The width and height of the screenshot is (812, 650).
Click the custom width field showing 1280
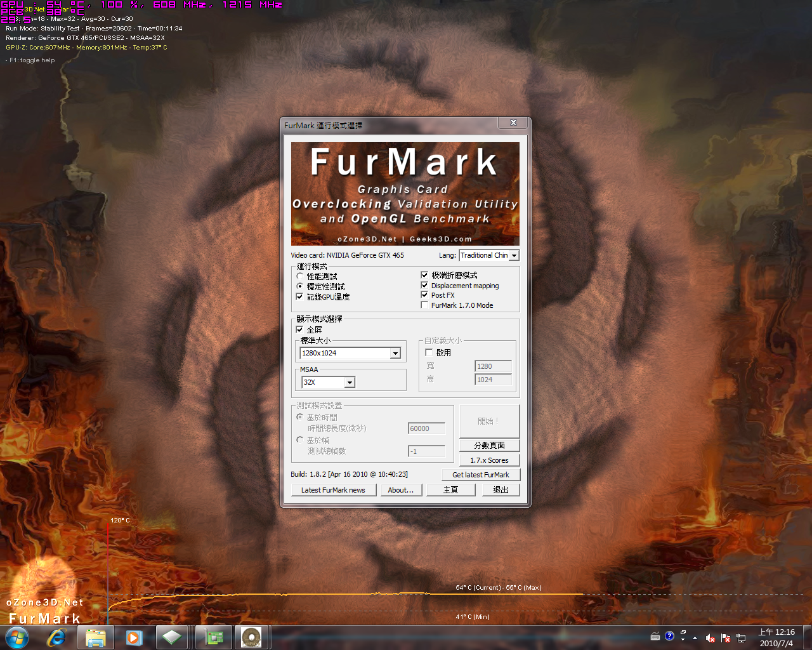(x=493, y=366)
